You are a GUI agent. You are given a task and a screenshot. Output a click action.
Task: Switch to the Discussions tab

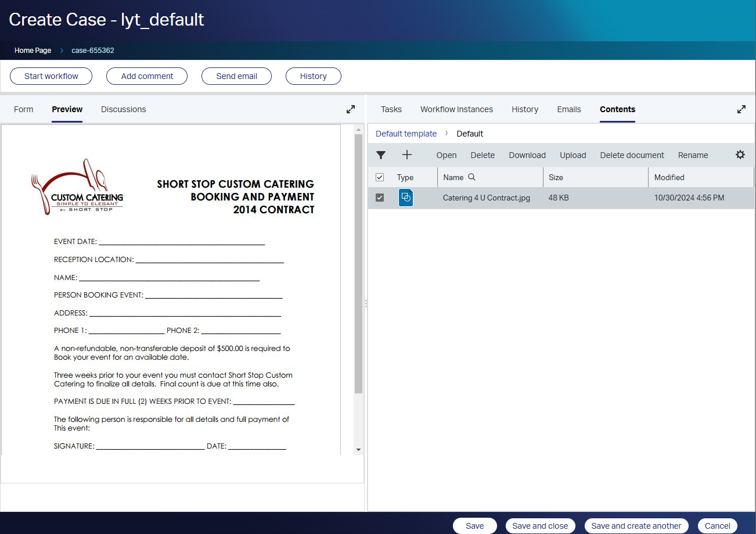tap(123, 109)
